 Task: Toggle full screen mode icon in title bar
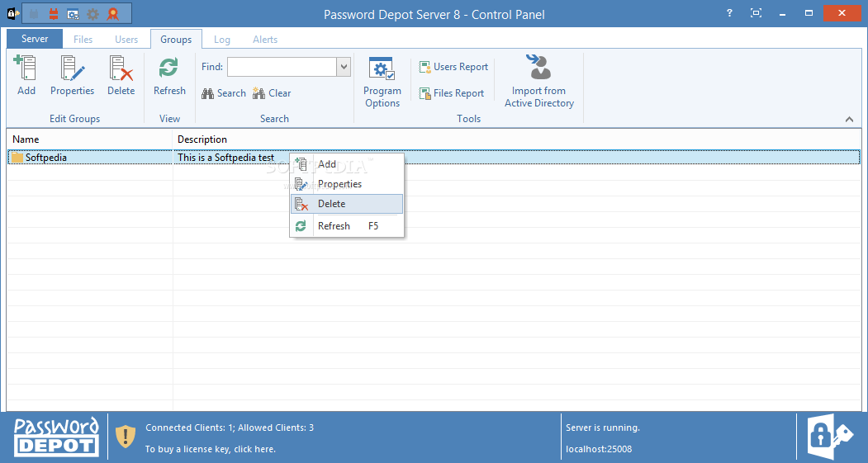756,12
